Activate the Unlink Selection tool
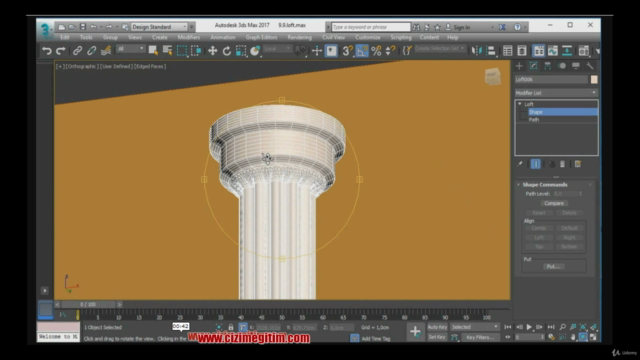The image size is (640, 360). coord(91,51)
